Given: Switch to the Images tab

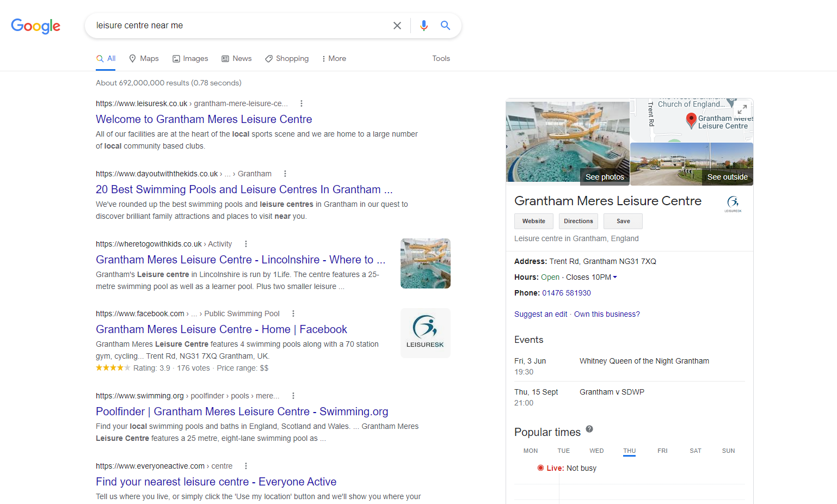Looking at the screenshot, I should click(x=190, y=59).
